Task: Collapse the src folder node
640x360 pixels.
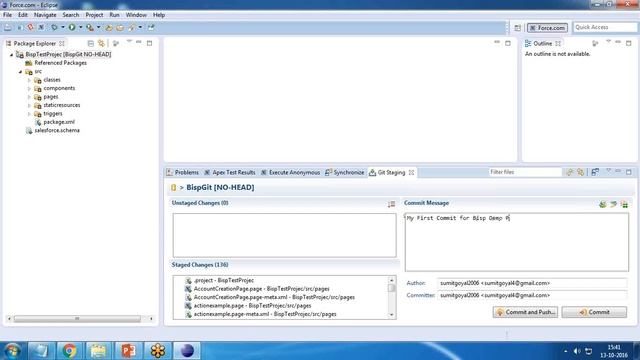Action: coord(20,71)
